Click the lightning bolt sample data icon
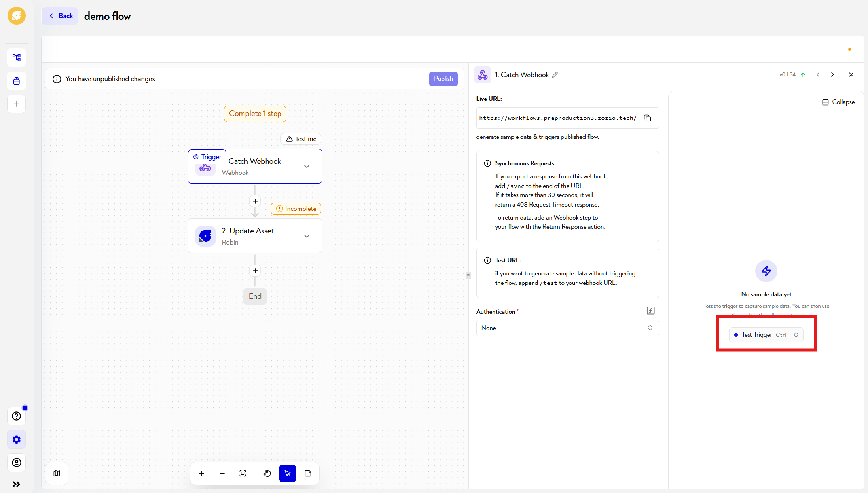 (766, 271)
